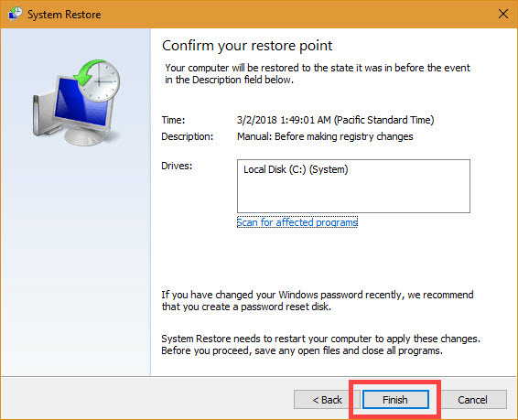Click the System Restore window title text
The height and width of the screenshot is (420, 518).
click(64, 15)
